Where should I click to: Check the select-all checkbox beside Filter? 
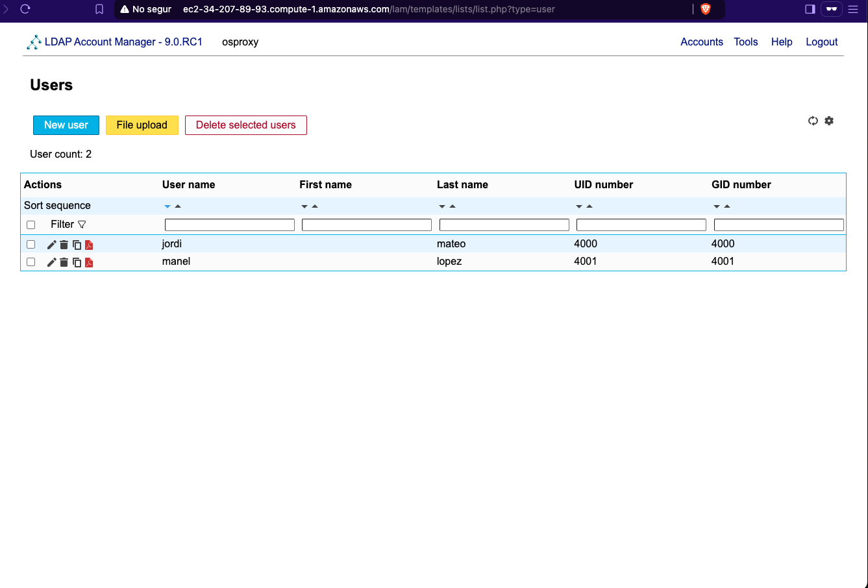(31, 225)
